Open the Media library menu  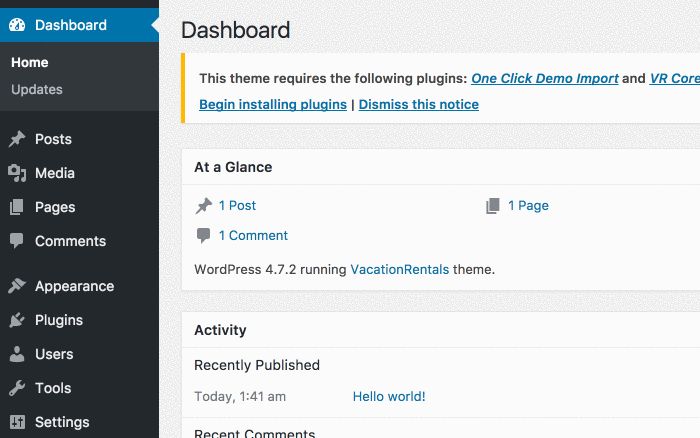pos(55,173)
